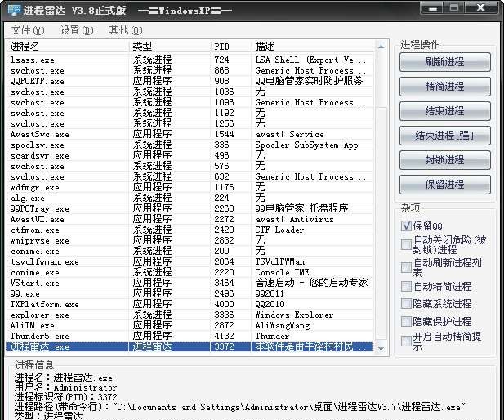Select the QQPCRTP.exe process row
This screenshot has height=420, width=504.
tap(190, 81)
